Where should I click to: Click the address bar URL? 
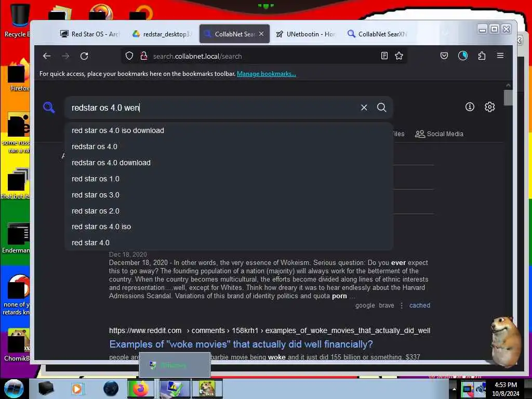(x=197, y=56)
